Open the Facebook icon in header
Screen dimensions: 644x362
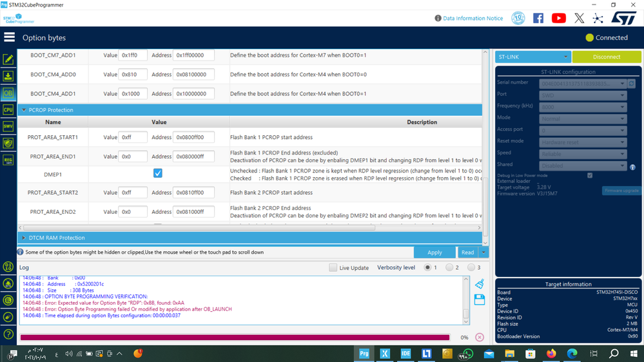[x=538, y=18]
